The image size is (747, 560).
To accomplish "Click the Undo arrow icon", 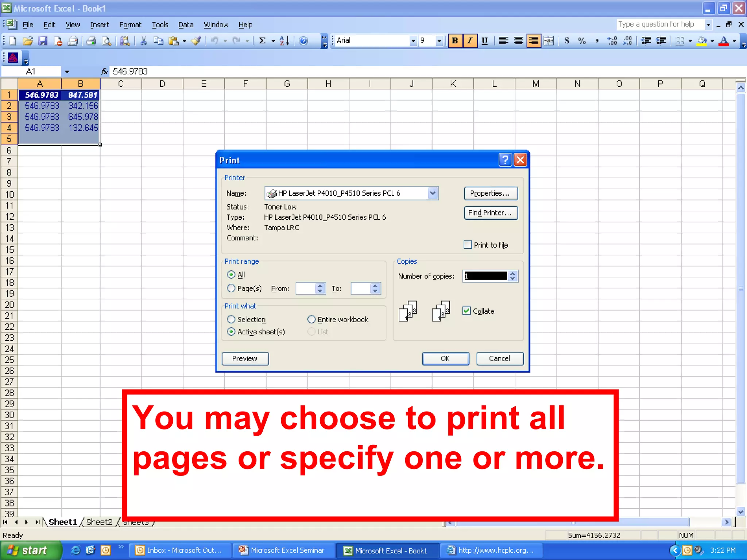I will pos(214,41).
